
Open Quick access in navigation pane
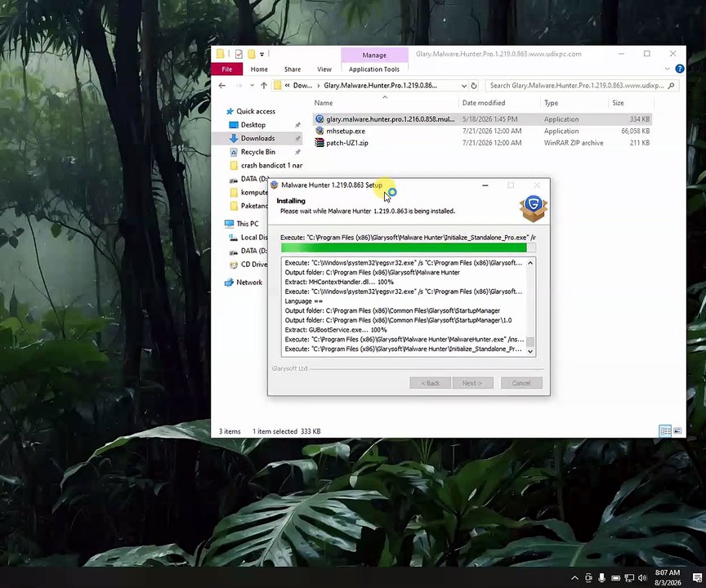click(x=255, y=111)
